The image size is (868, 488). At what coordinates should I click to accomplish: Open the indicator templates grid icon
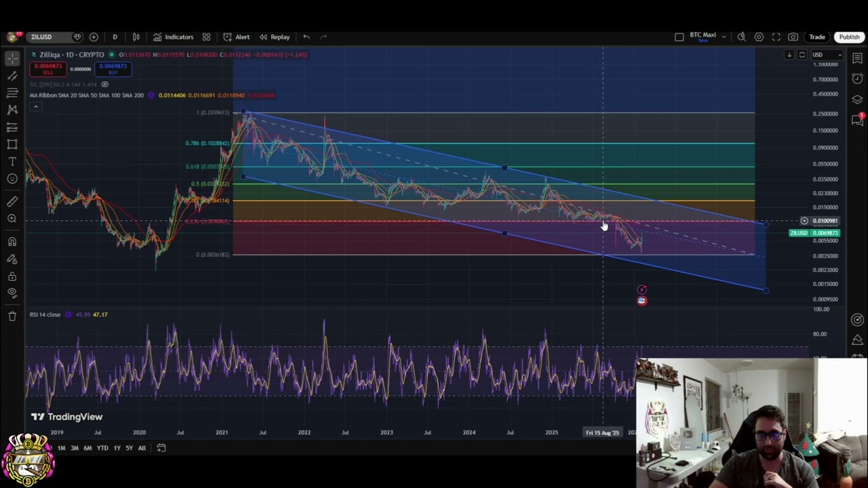[206, 37]
